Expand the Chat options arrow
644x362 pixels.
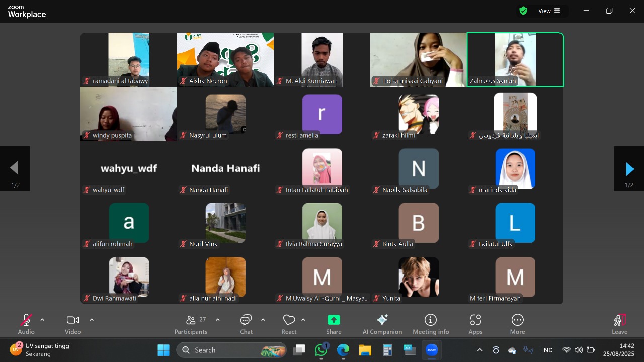point(263,320)
